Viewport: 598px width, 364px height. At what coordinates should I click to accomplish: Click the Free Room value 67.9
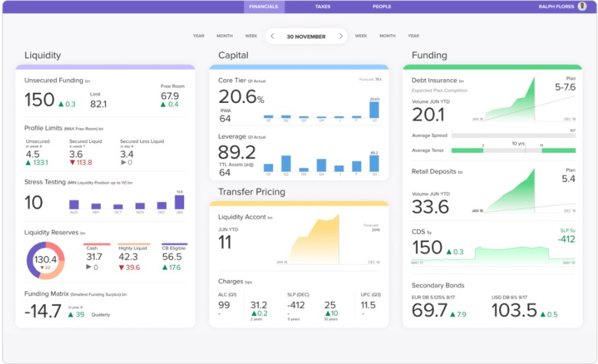169,96
